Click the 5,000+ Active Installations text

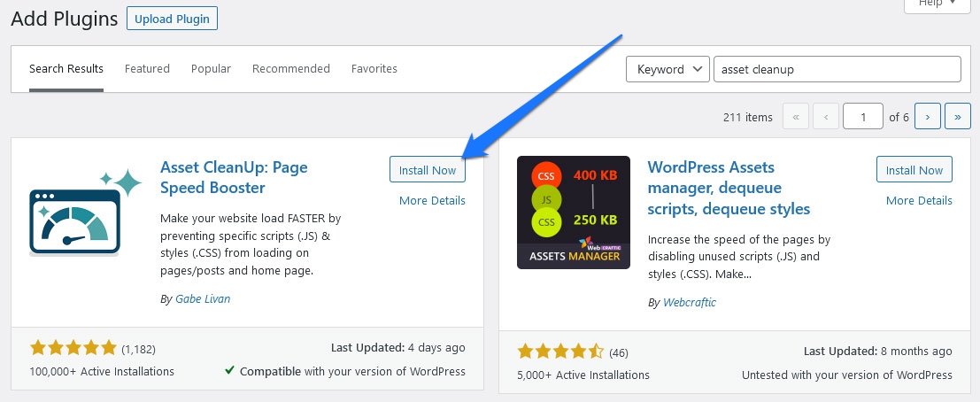point(583,375)
